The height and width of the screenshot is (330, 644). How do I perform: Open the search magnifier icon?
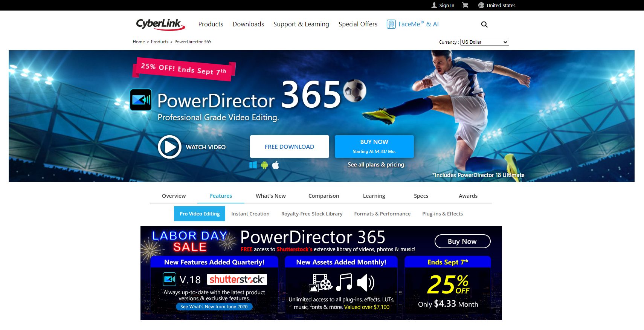[x=484, y=24]
